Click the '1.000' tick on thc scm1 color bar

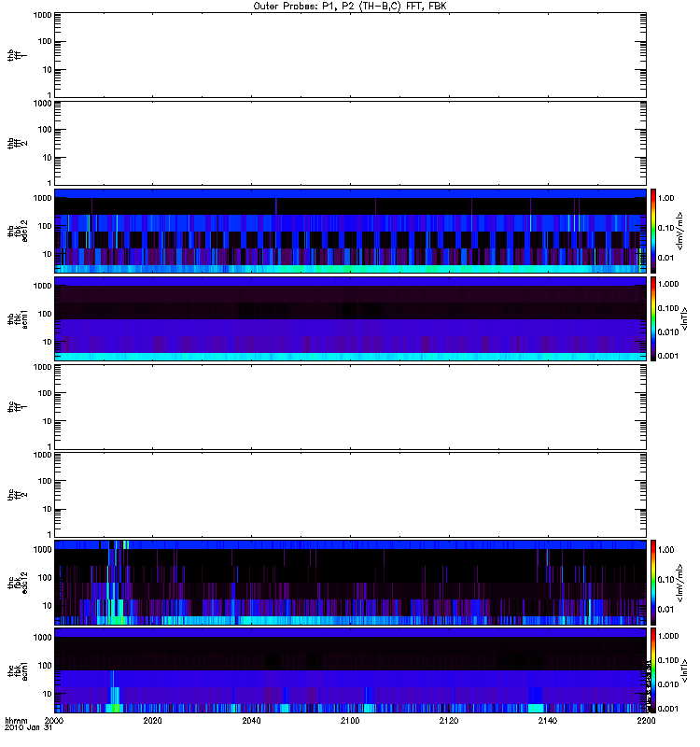[668, 636]
